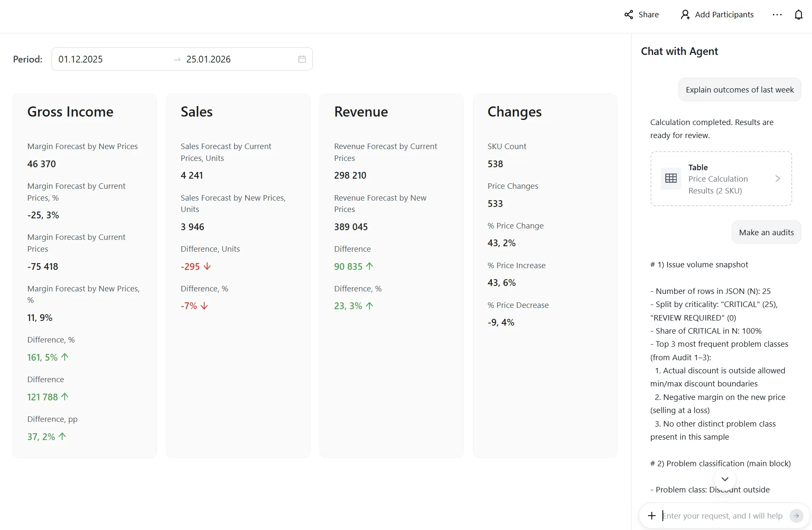Click the end date 25.01.2026
812x530 pixels.
pyautogui.click(x=208, y=59)
